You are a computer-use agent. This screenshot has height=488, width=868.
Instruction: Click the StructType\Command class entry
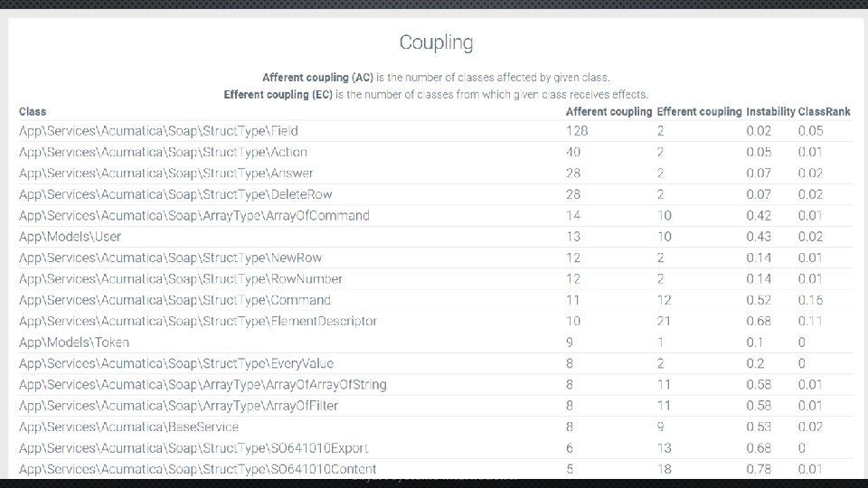[x=175, y=300]
